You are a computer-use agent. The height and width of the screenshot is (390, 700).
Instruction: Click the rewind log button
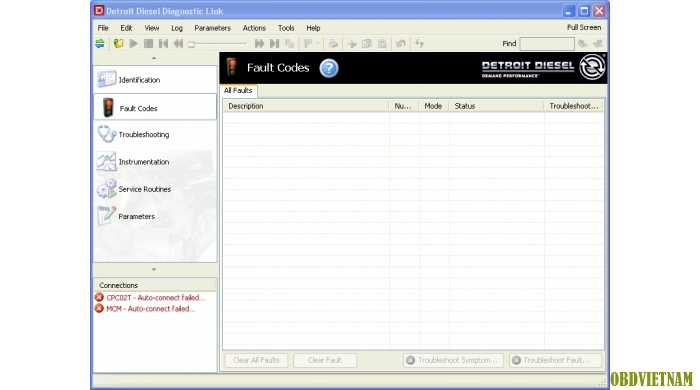pos(179,44)
